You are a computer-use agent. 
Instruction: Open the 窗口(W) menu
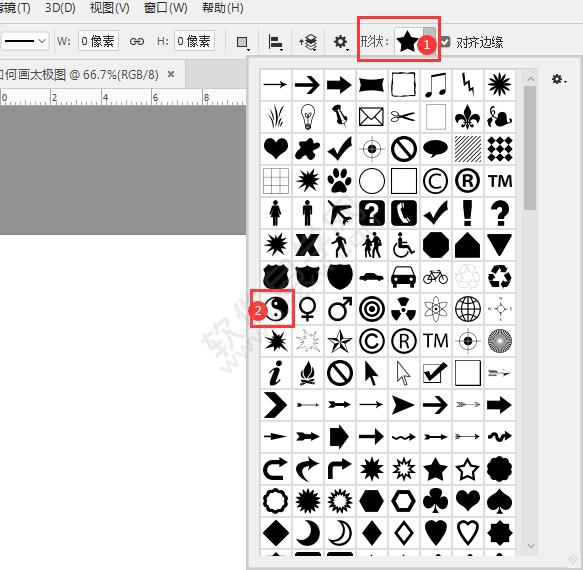166,8
